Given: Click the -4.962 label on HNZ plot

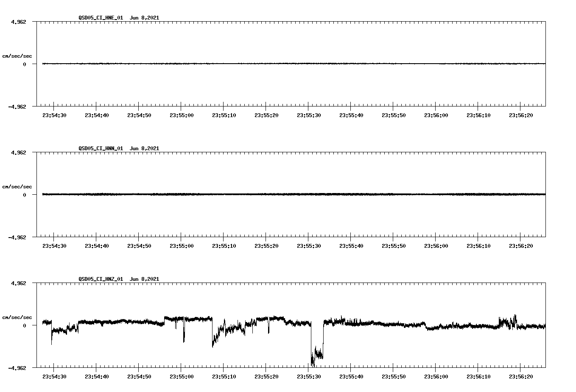Looking at the screenshot, I should [x=17, y=368].
